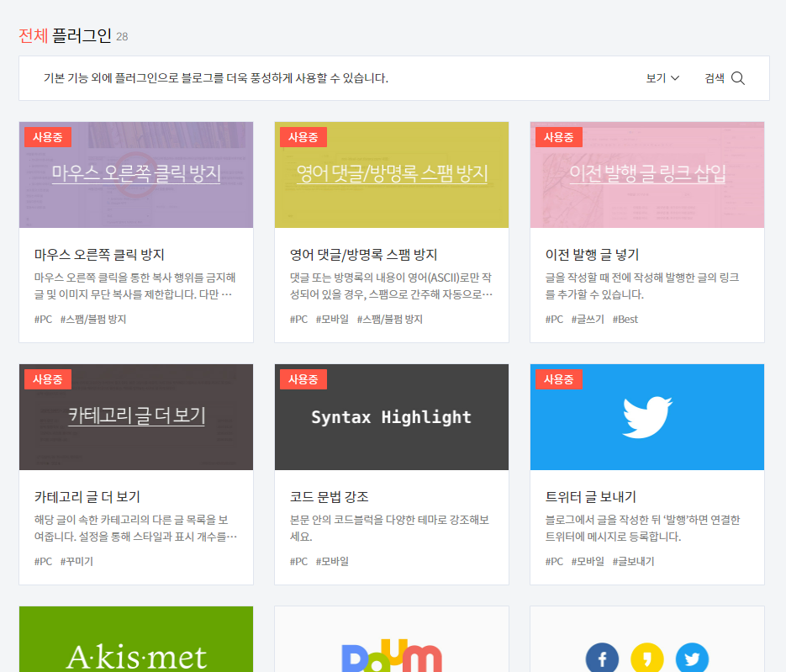This screenshot has width=786, height=672.
Task: Click the Facebook round icon
Action: (x=602, y=658)
